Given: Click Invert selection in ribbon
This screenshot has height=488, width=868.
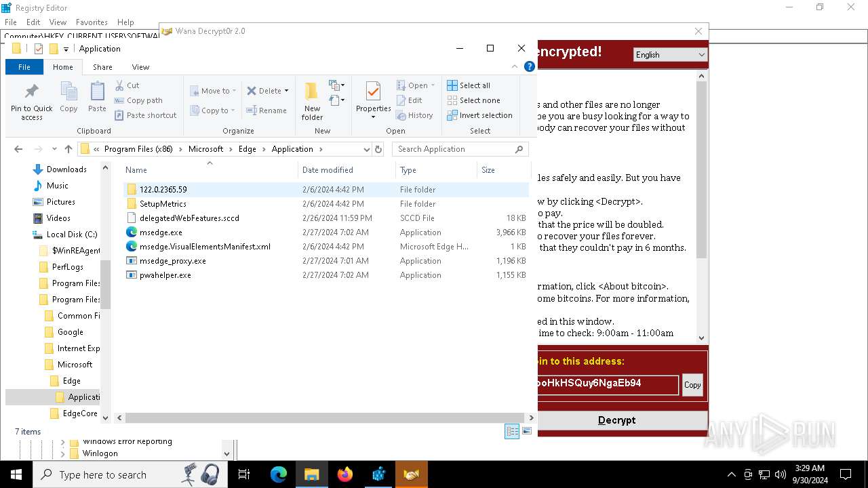Looking at the screenshot, I should (479, 115).
